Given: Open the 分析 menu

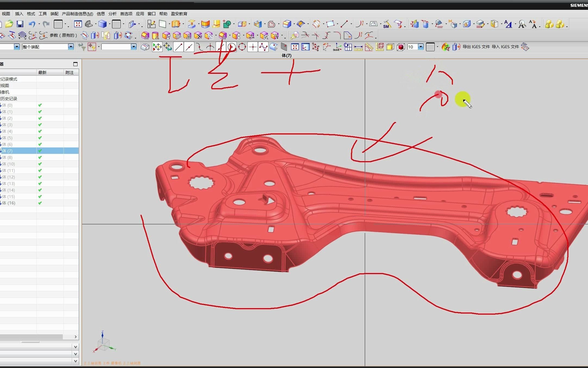Looking at the screenshot, I should pyautogui.click(x=112, y=14).
